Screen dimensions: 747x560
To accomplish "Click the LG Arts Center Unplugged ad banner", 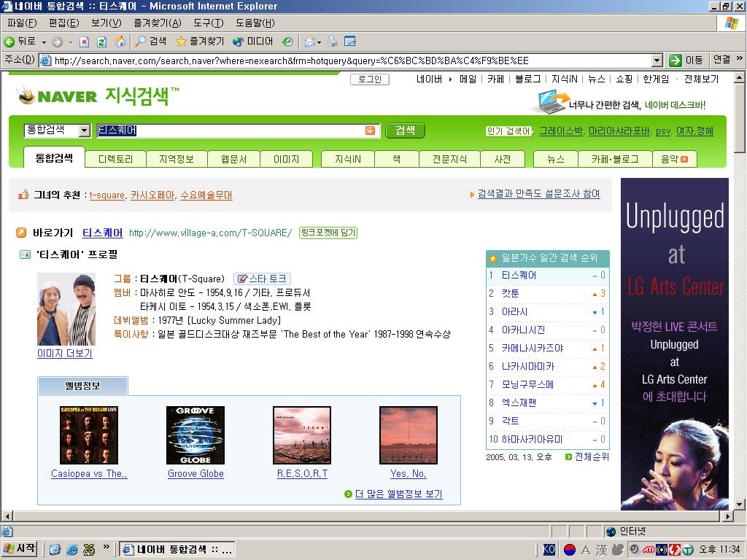I will coord(675,344).
